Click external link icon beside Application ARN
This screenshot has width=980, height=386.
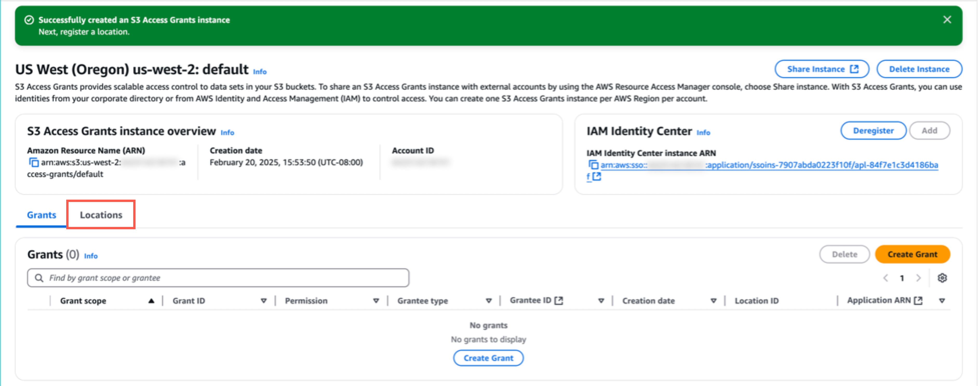click(918, 301)
